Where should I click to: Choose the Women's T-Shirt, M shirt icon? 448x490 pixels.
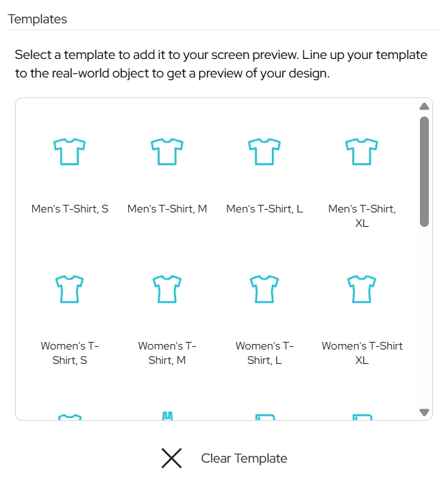coord(166,289)
